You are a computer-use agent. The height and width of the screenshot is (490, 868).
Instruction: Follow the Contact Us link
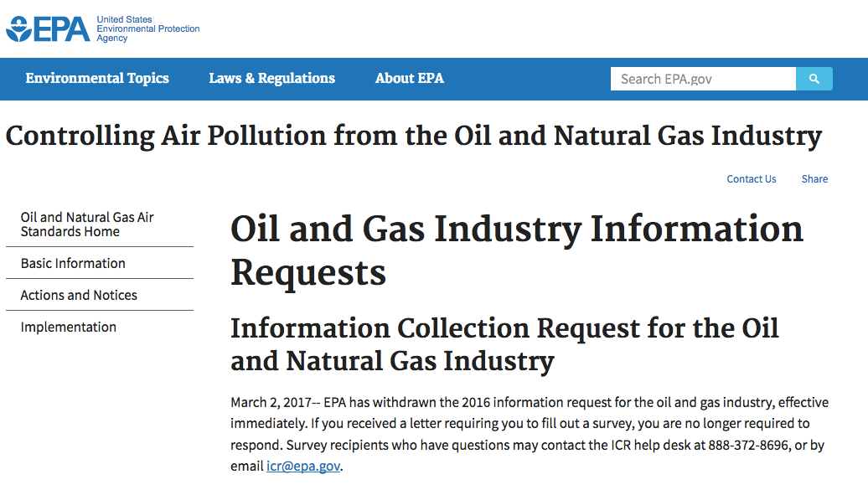(752, 179)
